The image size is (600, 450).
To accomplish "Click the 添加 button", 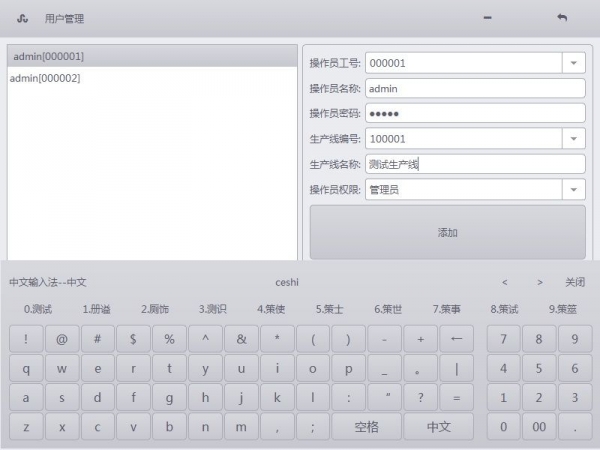I will coord(447,232).
